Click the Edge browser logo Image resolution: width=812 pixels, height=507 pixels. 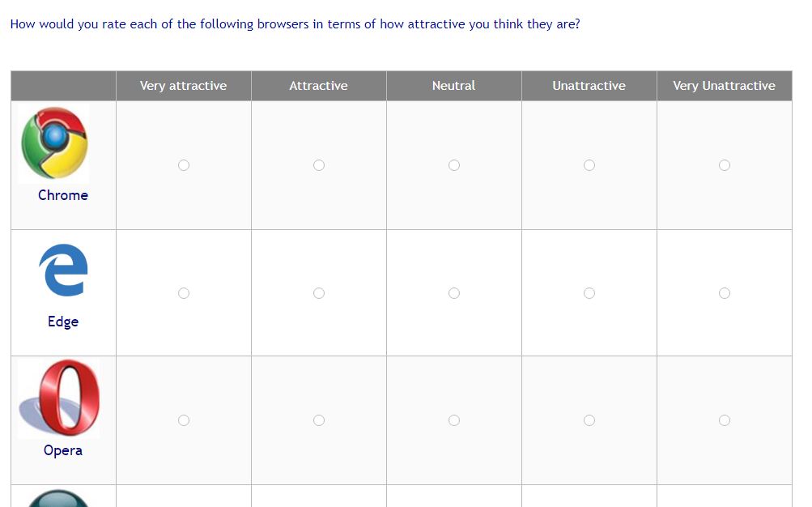pyautogui.click(x=63, y=270)
